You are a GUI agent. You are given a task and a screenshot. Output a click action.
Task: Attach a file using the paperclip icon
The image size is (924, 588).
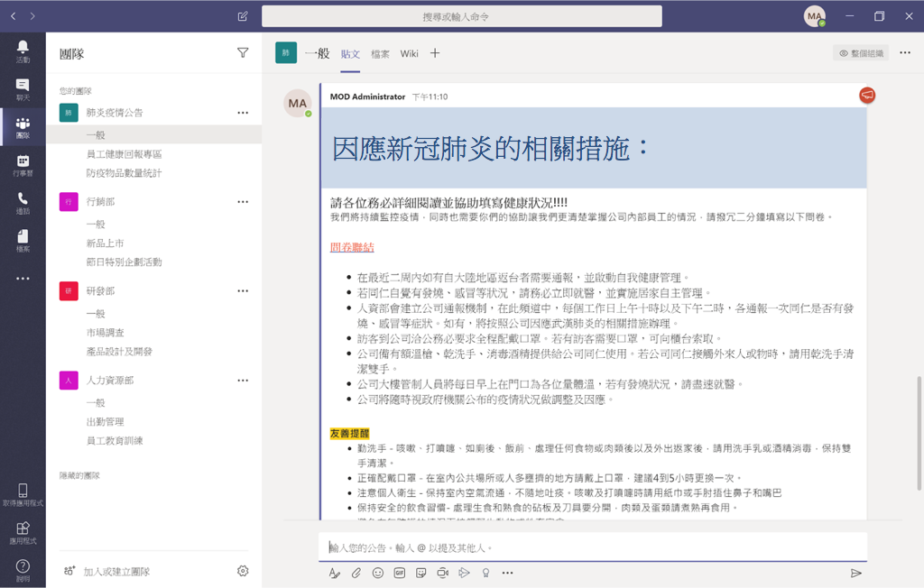[x=356, y=573]
